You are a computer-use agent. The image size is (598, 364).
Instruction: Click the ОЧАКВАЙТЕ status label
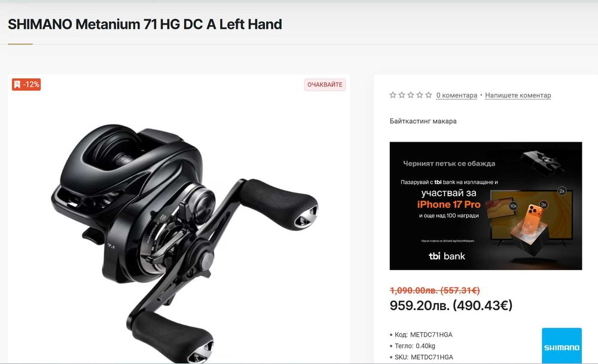pyautogui.click(x=325, y=85)
